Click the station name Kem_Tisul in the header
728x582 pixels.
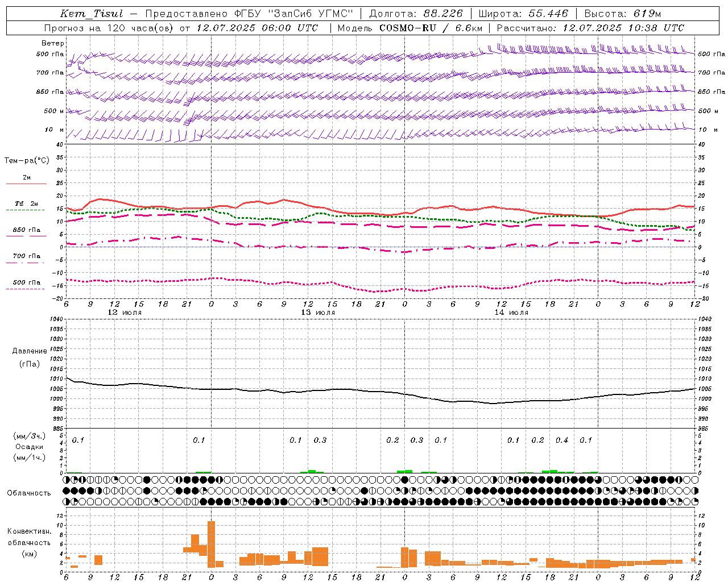(92, 14)
